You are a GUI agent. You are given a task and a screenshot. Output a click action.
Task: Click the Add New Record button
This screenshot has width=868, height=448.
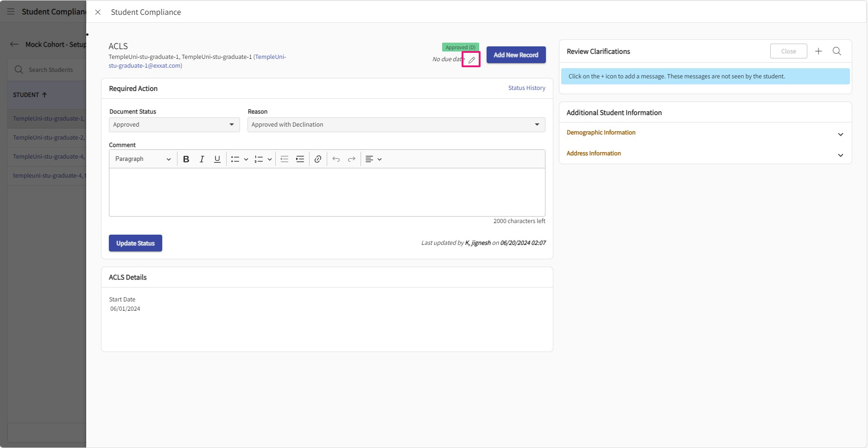pyautogui.click(x=516, y=55)
